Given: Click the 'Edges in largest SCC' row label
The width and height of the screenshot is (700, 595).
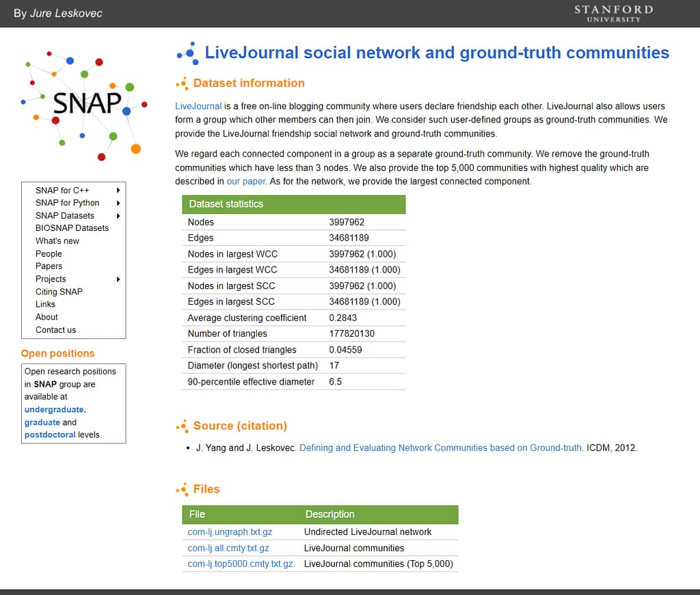Looking at the screenshot, I should click(x=231, y=302).
